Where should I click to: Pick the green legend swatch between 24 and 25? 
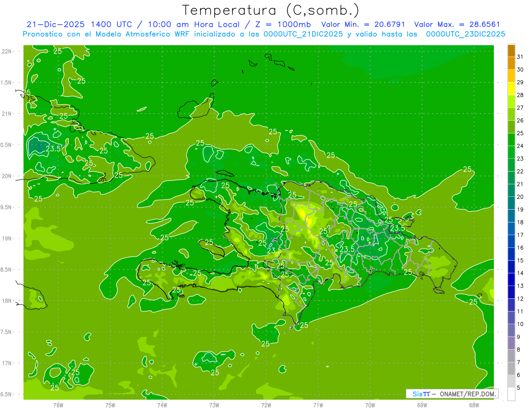[511, 140]
